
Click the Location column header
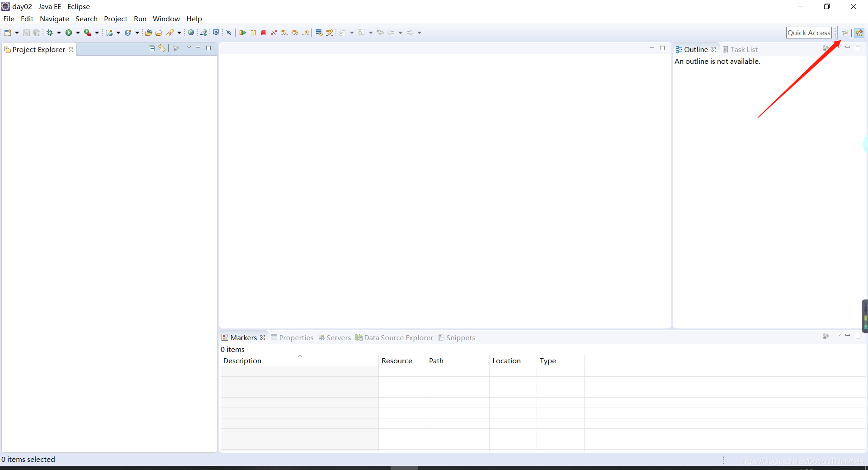tap(513, 361)
